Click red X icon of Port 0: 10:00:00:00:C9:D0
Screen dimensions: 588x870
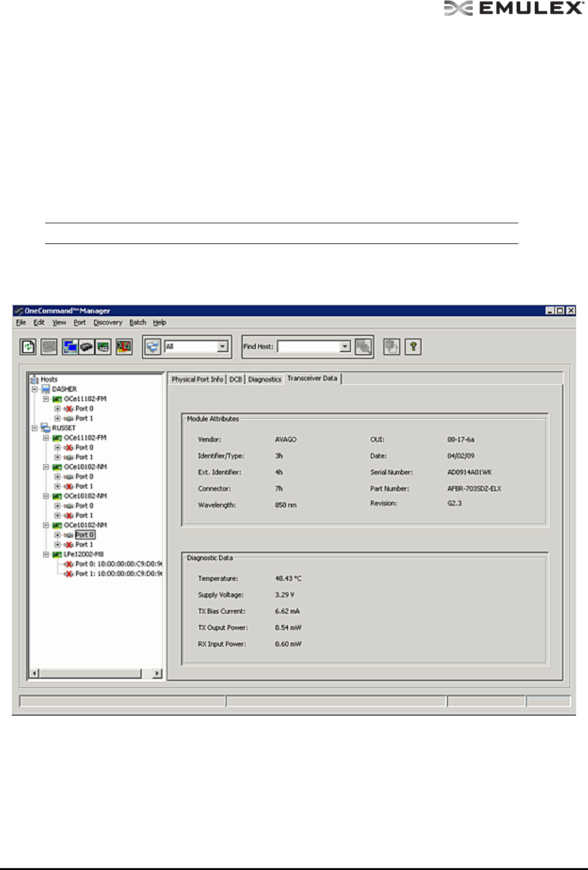[x=69, y=564]
